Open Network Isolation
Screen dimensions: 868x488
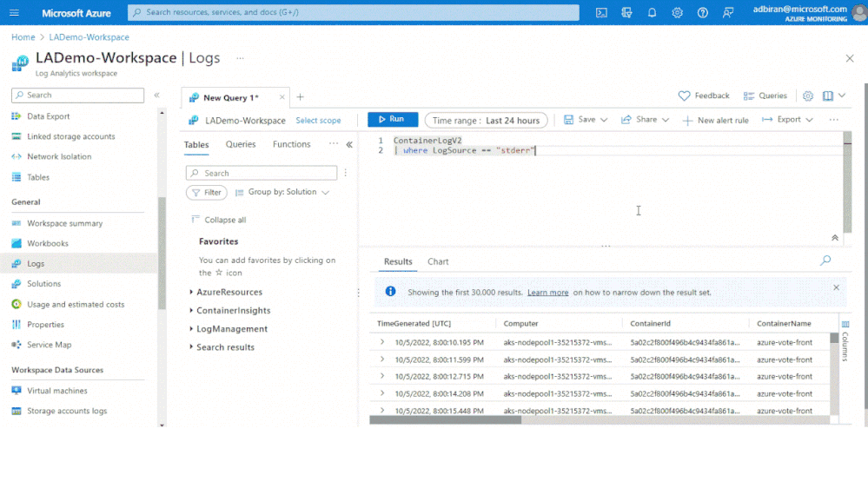(59, 156)
